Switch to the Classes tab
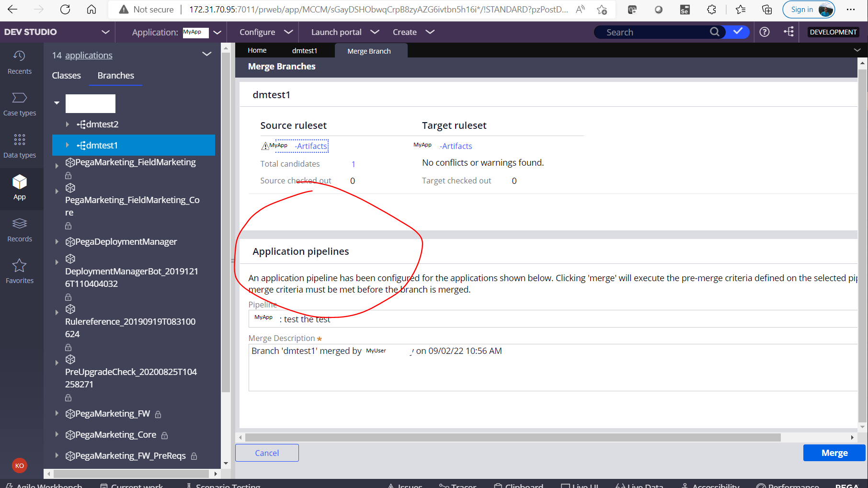 coord(66,75)
